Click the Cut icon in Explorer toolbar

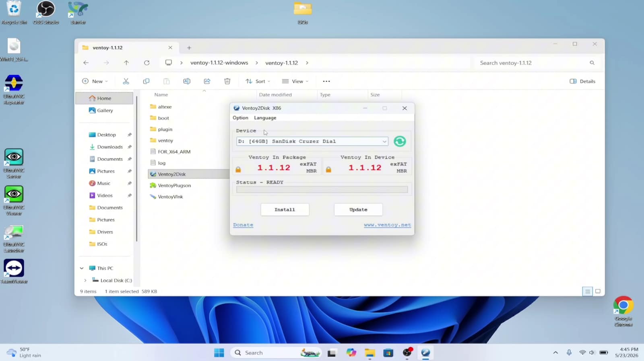(x=126, y=81)
